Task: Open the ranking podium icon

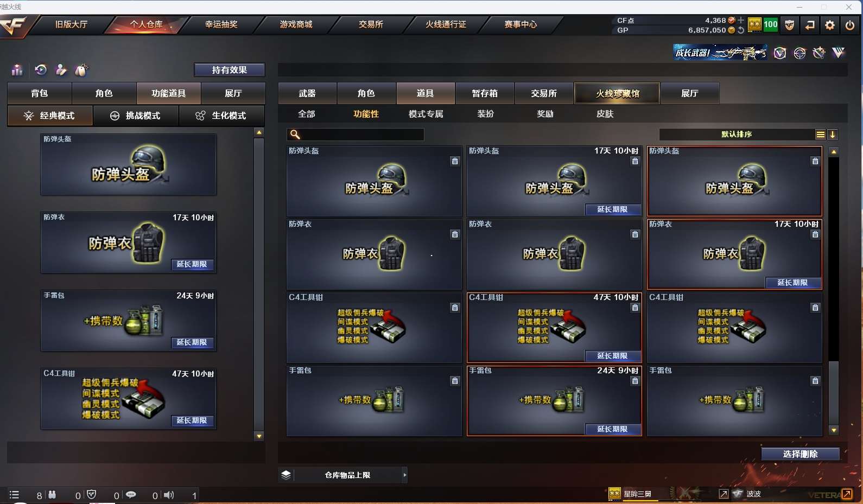Action: click(17, 70)
